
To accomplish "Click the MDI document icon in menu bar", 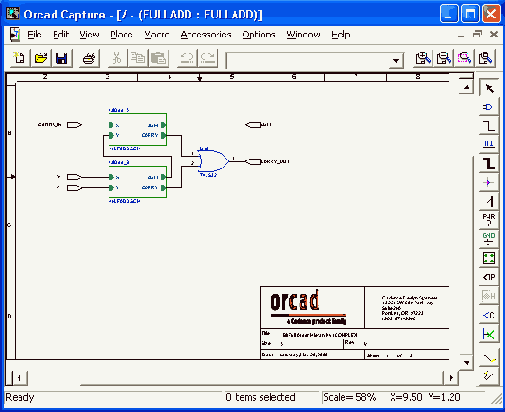I will [x=14, y=34].
